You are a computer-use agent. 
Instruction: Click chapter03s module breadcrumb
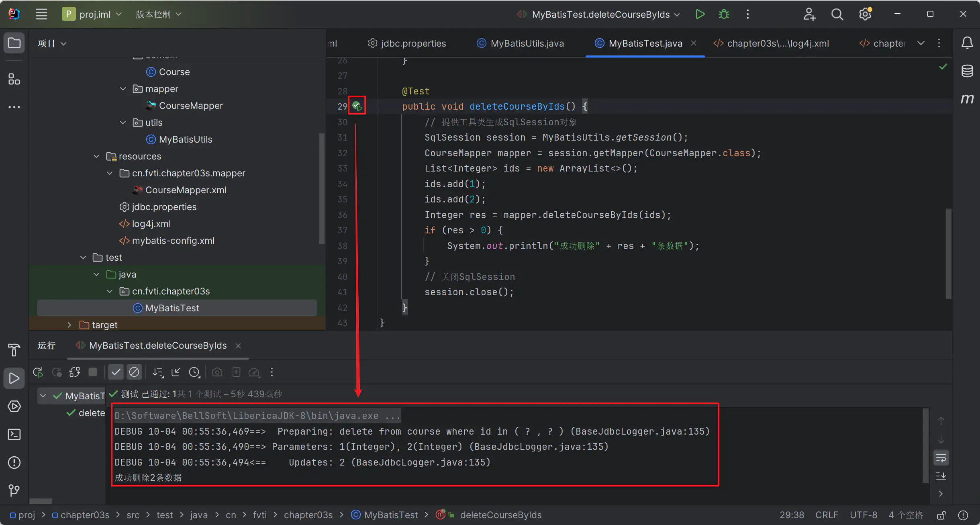(x=81, y=515)
